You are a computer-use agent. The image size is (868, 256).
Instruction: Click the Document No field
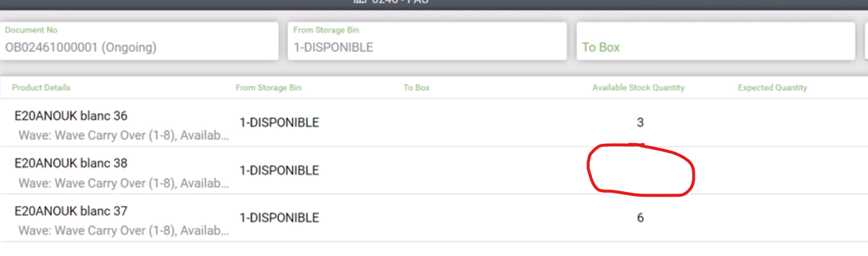pos(139,41)
